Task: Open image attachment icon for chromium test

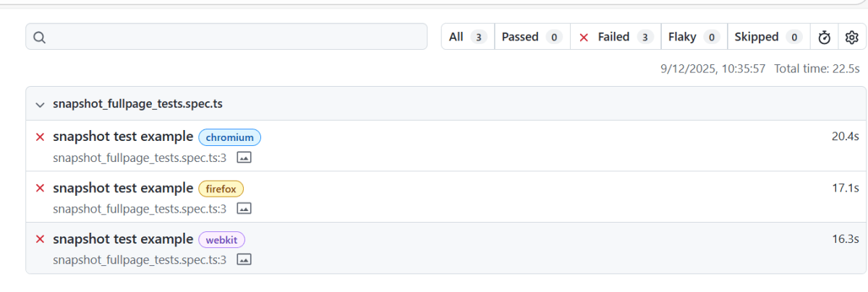Action: [244, 158]
